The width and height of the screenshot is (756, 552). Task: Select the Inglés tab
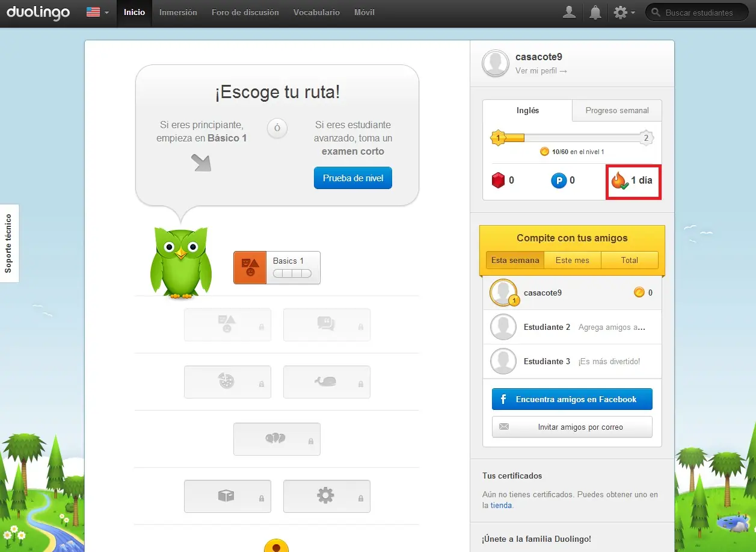click(527, 110)
